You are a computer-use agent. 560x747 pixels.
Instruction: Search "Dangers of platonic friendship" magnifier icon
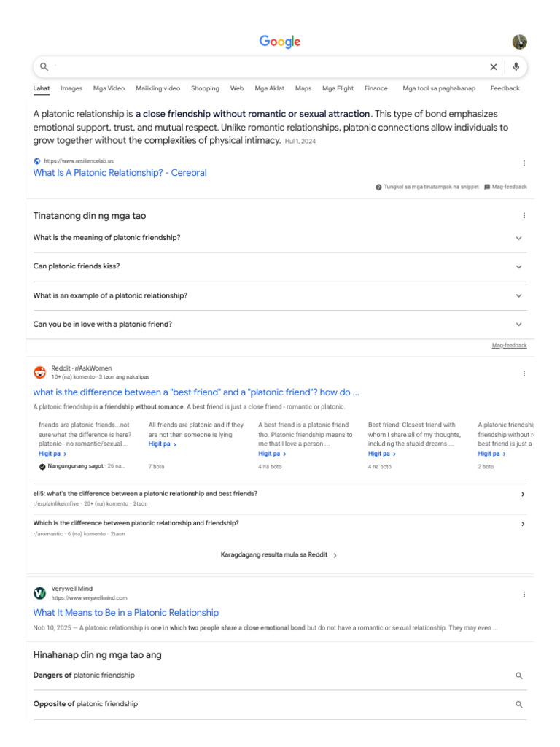[519, 676]
